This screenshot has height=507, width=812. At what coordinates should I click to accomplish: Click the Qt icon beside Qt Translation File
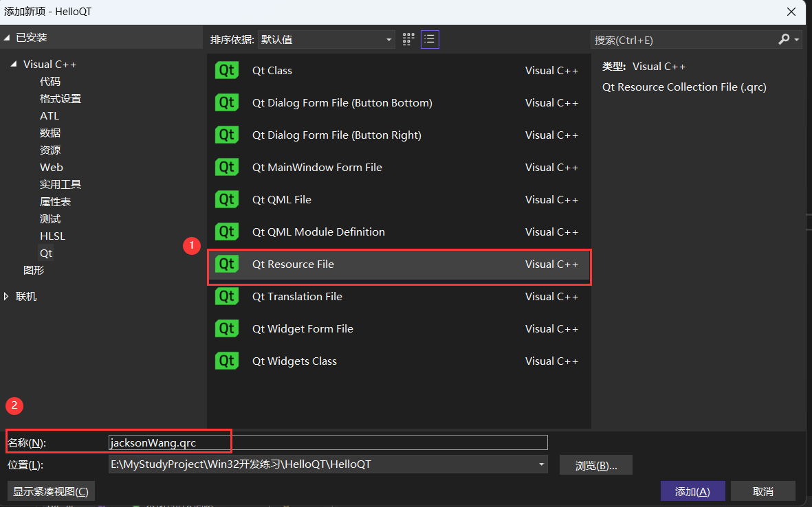227,297
